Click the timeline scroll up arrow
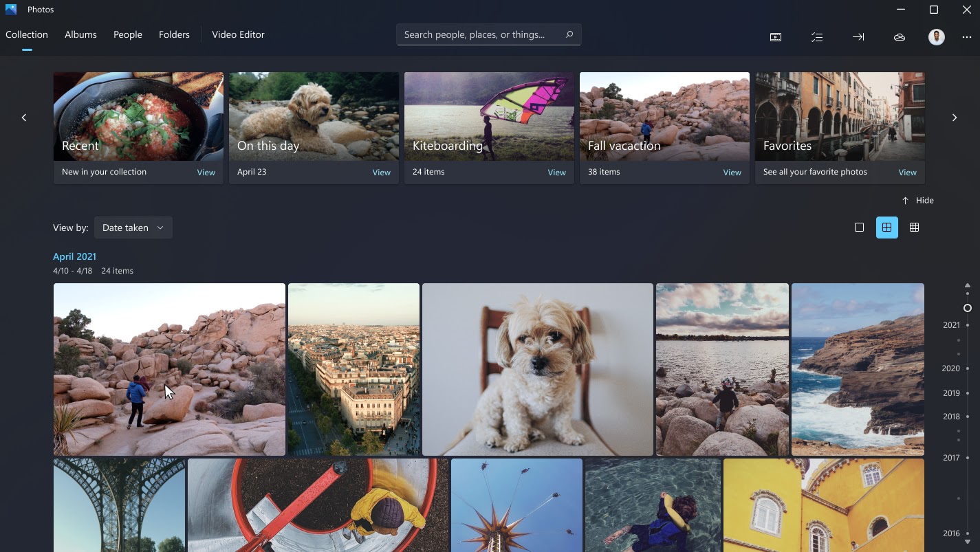This screenshot has height=552, width=980. pos(968,285)
